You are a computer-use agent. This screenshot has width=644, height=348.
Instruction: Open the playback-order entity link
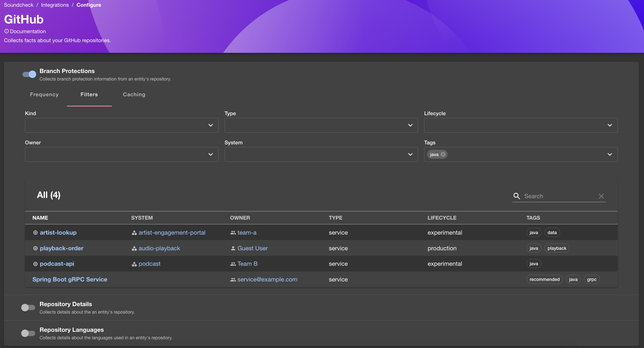click(61, 248)
